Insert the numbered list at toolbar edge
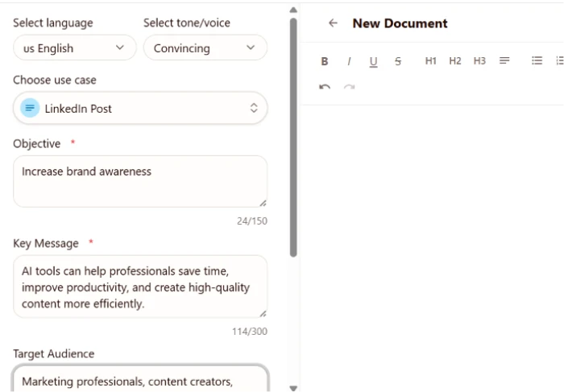 pos(560,60)
